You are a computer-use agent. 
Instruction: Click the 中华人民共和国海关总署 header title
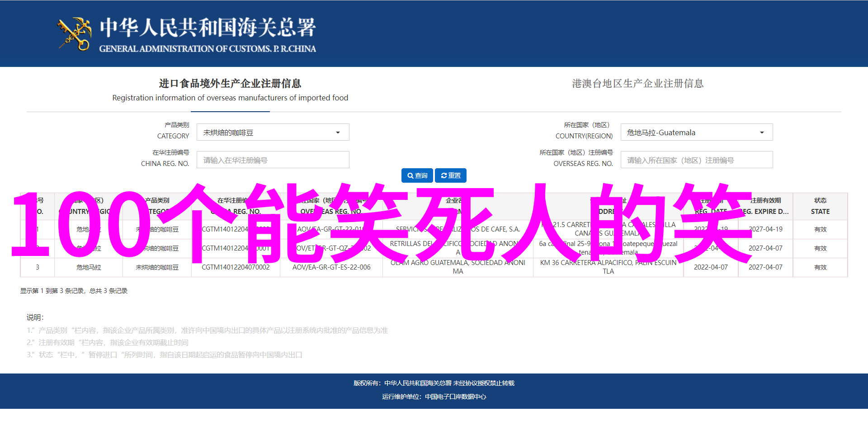(208, 28)
